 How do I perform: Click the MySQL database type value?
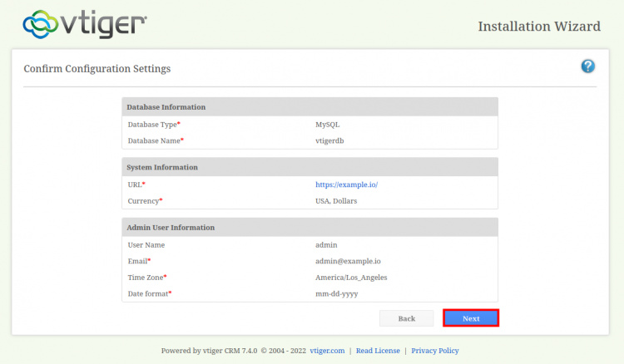pos(327,125)
